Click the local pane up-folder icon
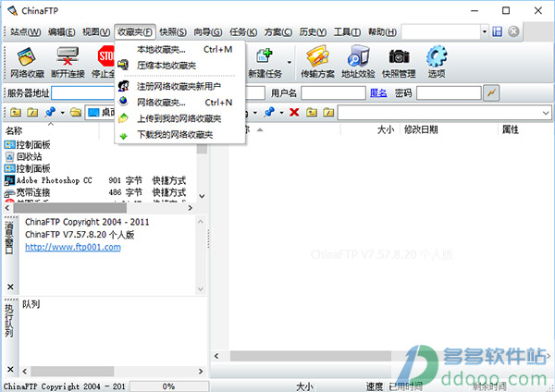Screen dimensions: 555x392 15,113
